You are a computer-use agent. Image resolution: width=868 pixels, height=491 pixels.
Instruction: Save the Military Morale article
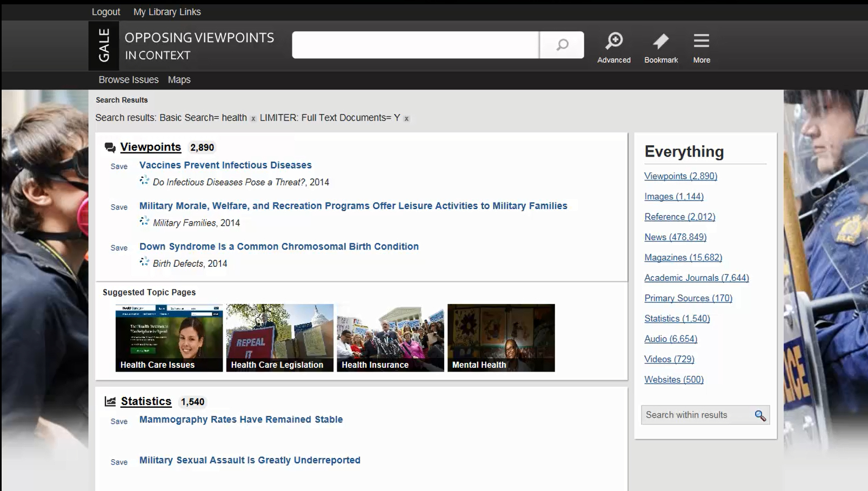coord(119,207)
